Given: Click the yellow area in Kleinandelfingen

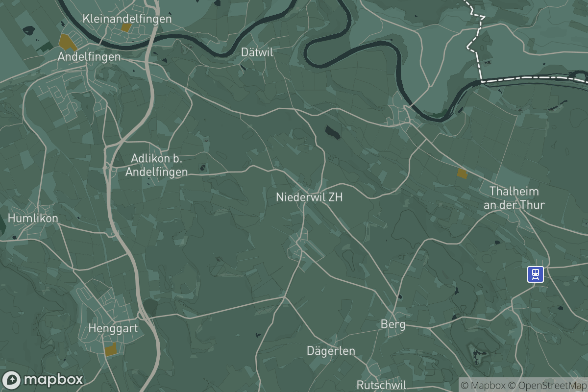Looking at the screenshot, I should click(126, 27).
